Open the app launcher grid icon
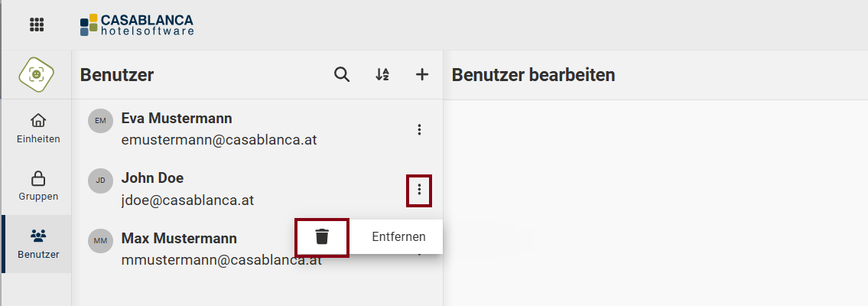Screen dimensions: 868x306 tap(37, 24)
